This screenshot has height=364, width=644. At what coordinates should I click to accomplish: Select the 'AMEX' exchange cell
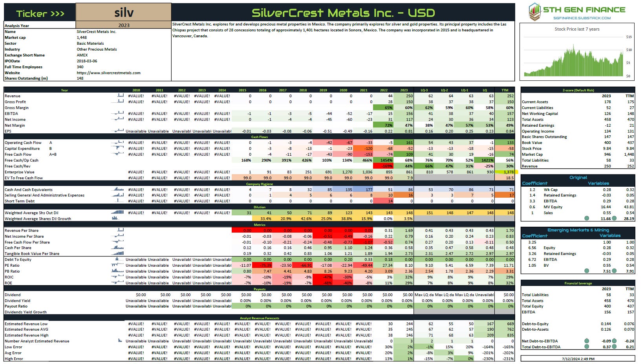82,55
